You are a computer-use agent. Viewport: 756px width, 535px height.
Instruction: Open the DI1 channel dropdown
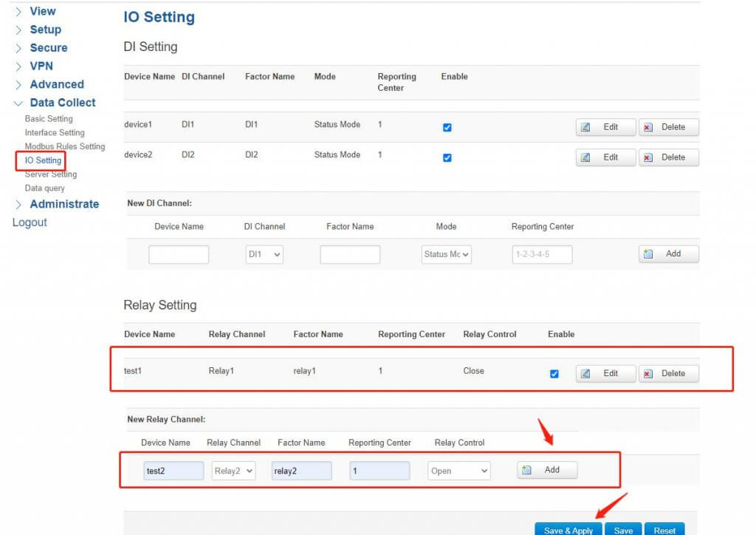(x=264, y=253)
